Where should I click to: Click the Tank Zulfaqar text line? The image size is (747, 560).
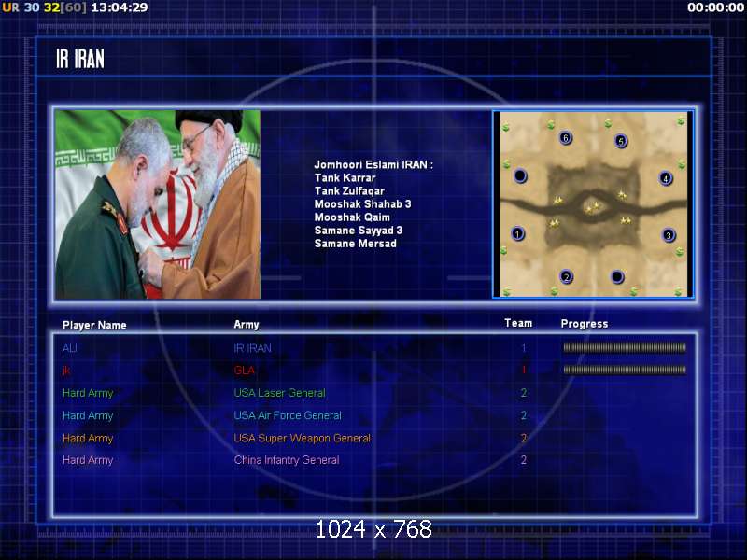(x=349, y=191)
